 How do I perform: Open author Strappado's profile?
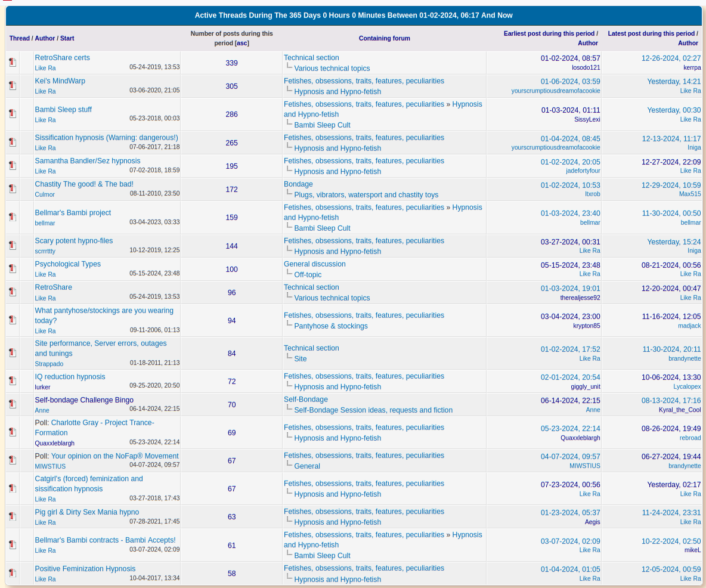point(49,364)
